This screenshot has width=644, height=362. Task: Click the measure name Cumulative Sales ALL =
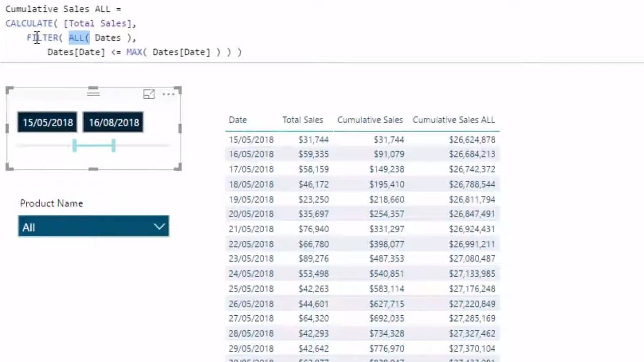point(63,9)
